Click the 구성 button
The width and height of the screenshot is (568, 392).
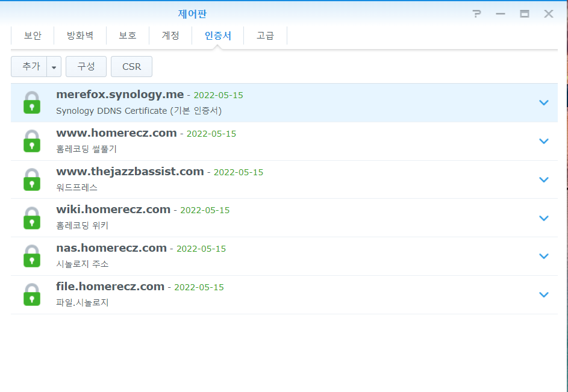tap(86, 67)
